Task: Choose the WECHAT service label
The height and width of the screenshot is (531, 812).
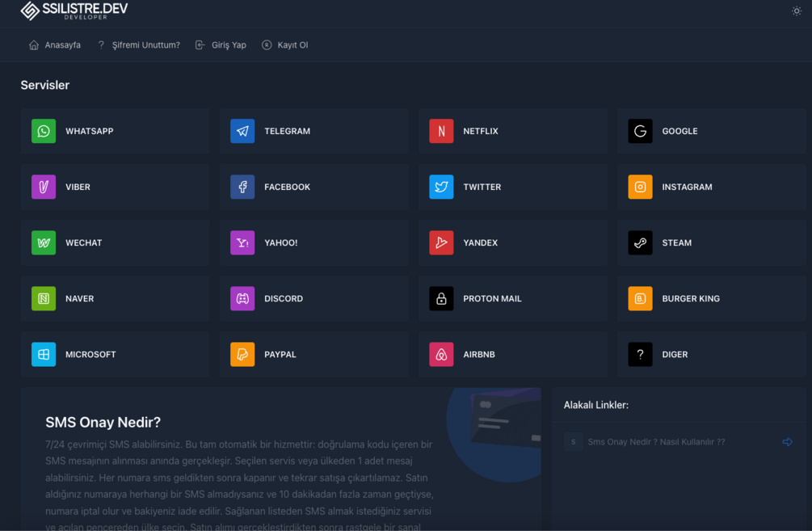Action: [x=84, y=243]
